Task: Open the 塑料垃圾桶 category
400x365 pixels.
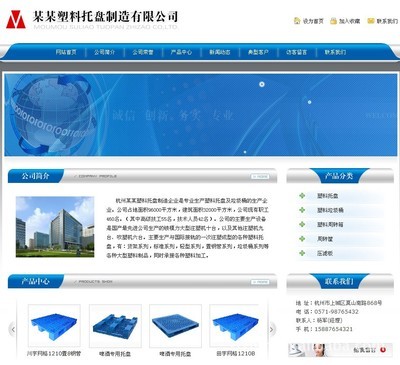Action: pos(330,210)
